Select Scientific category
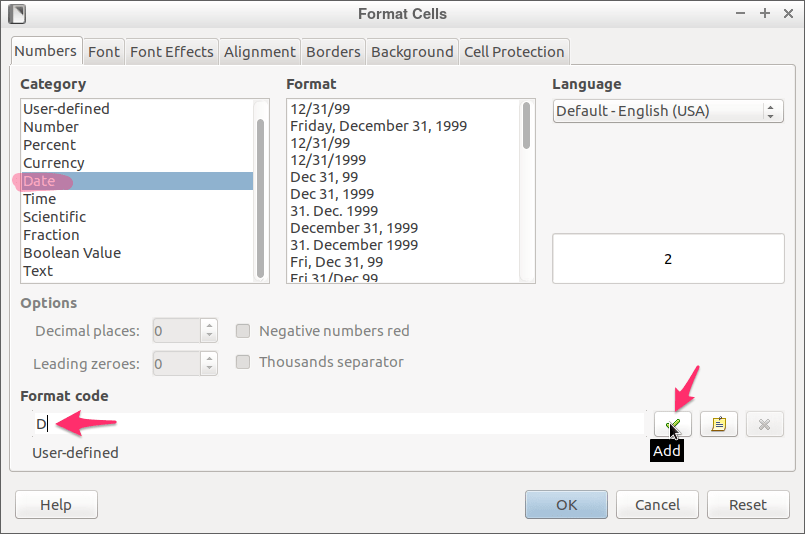Screen dimensions: 805x534 tap(138, 217)
